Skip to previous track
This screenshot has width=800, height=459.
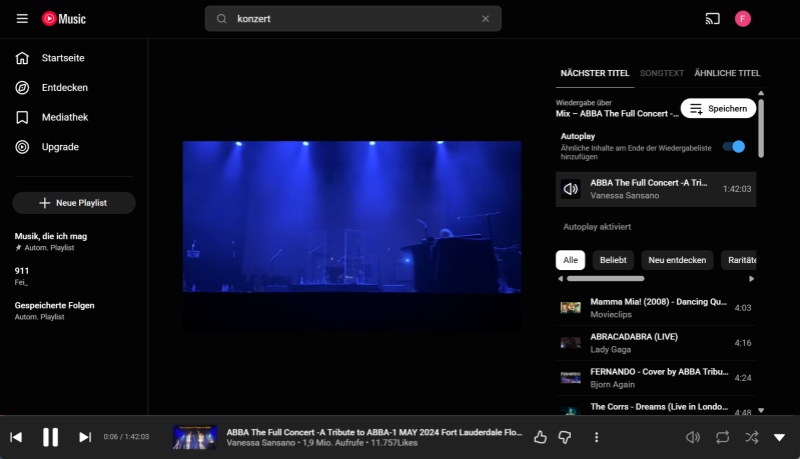coord(16,437)
